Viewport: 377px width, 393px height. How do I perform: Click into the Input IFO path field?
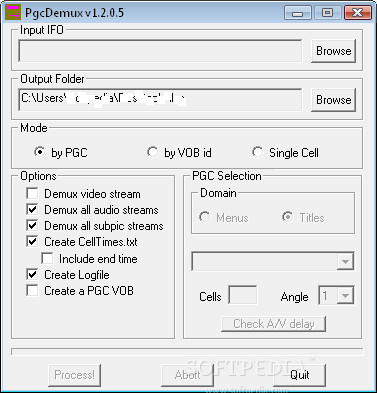pos(160,51)
